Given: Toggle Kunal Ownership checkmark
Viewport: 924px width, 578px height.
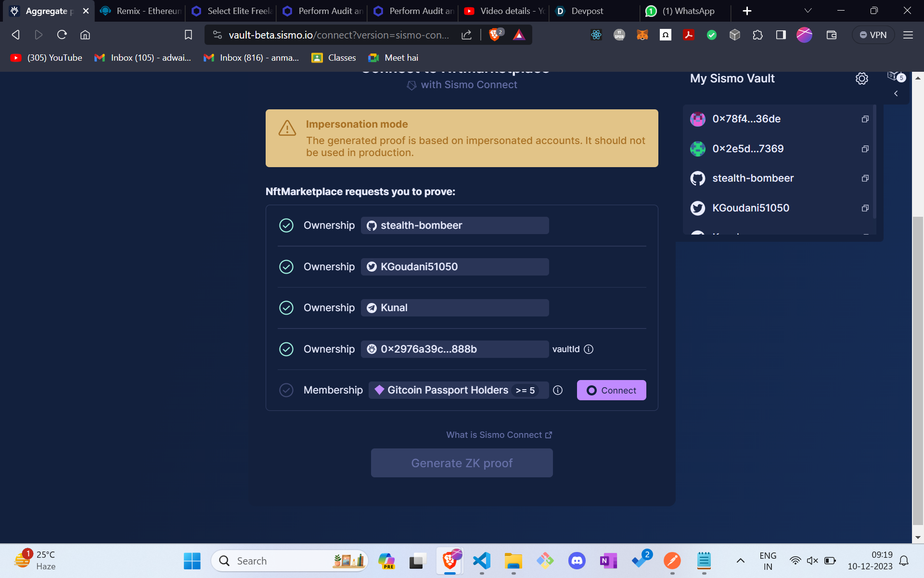Looking at the screenshot, I should 286,308.
